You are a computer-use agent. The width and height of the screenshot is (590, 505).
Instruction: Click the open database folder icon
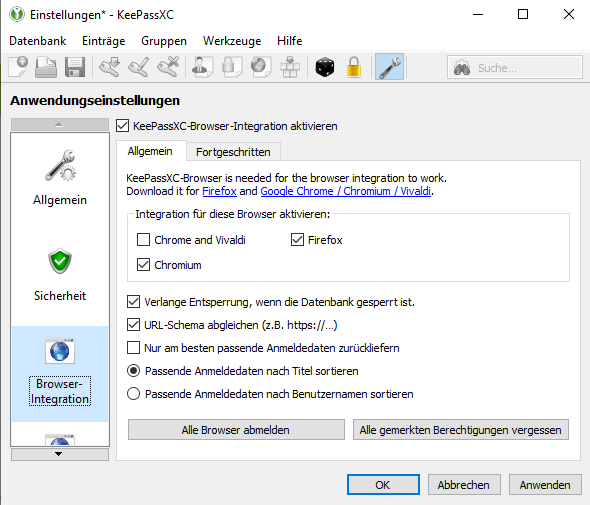click(46, 67)
